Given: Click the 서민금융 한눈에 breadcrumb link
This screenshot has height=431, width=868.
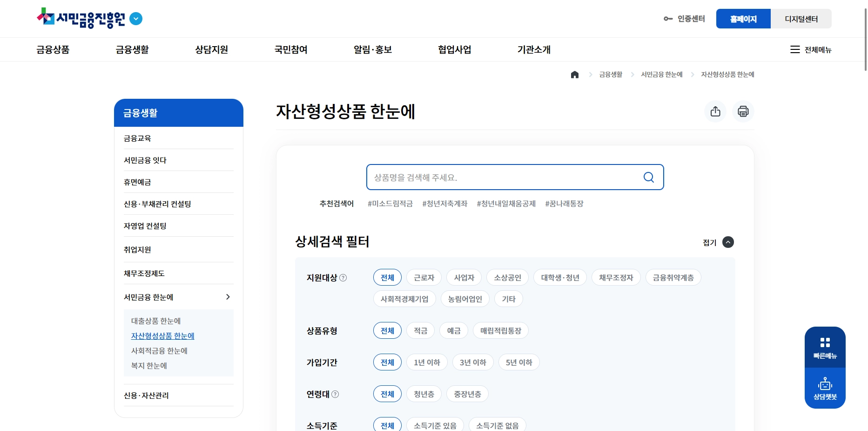Looking at the screenshot, I should tap(662, 75).
